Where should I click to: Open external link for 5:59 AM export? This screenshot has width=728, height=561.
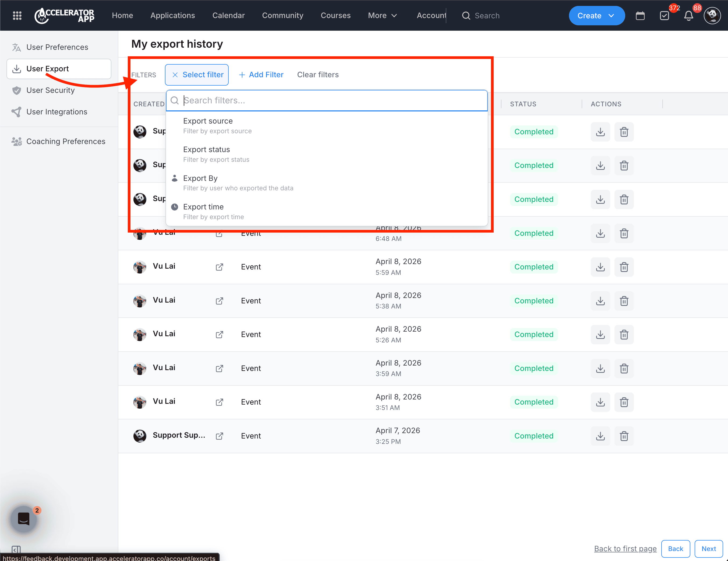pyautogui.click(x=219, y=267)
